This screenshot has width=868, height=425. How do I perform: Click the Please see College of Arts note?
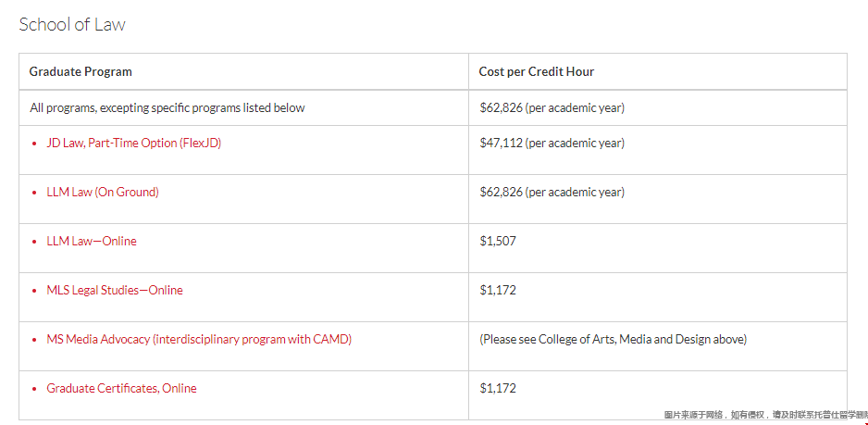click(x=613, y=339)
